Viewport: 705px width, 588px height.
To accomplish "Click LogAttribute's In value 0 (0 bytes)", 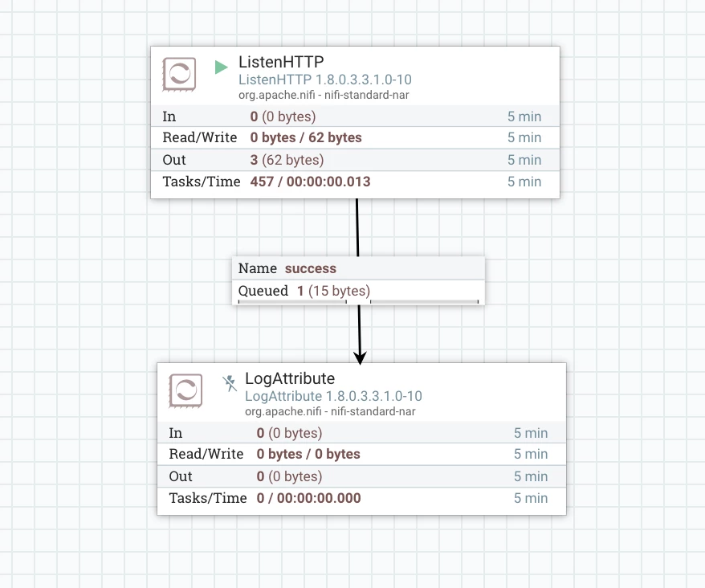I will tap(289, 433).
